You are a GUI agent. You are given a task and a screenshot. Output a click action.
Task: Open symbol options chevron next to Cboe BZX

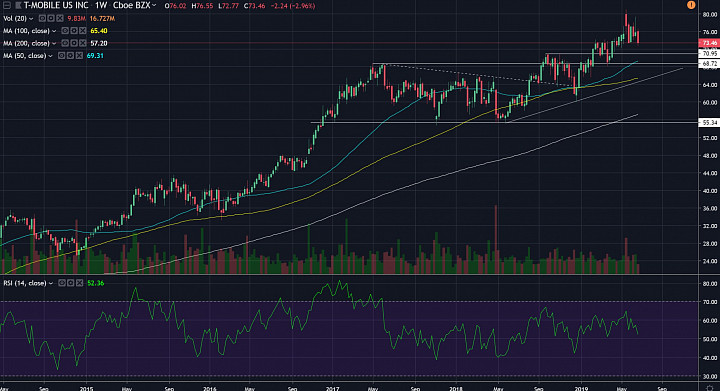coord(154,6)
